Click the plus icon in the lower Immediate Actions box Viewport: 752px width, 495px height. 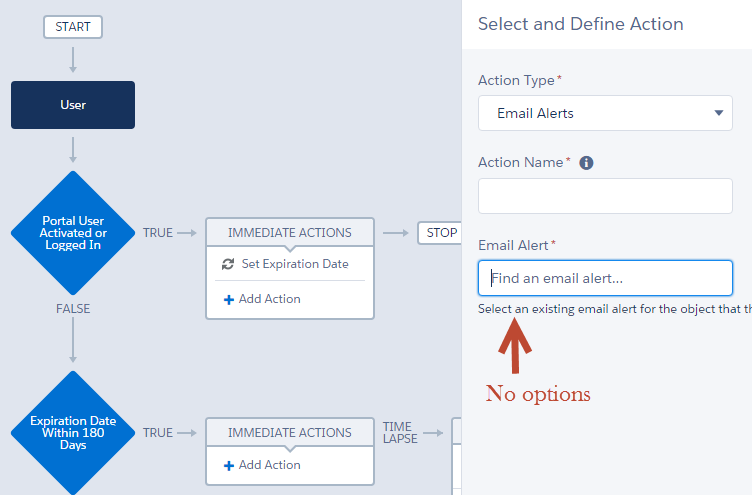coord(229,465)
